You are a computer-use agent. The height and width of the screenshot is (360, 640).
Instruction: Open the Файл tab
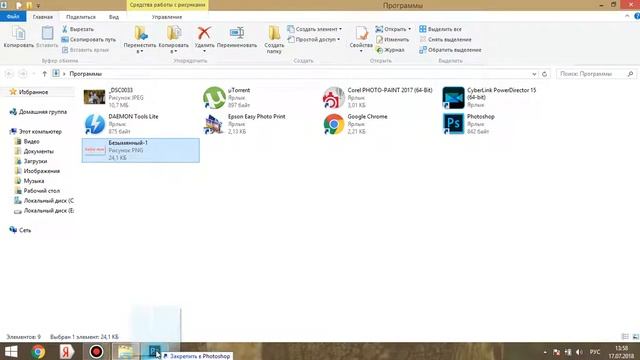coord(13,17)
